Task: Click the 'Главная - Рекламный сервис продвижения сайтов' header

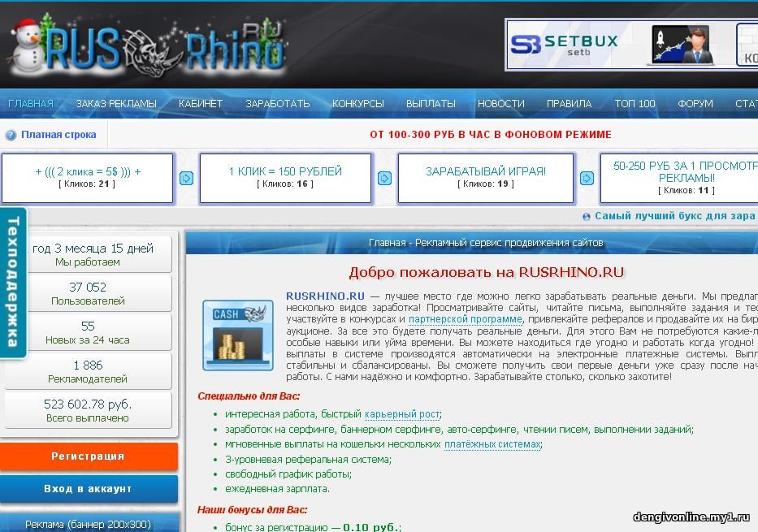Action: coord(486,243)
